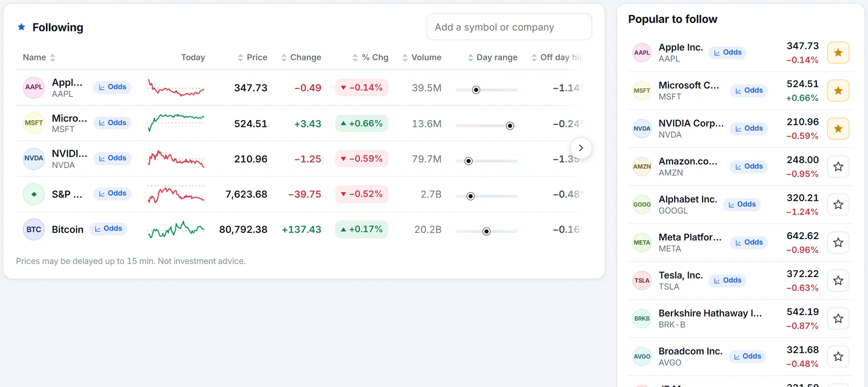The image size is (868, 387).
Task: Unfollow NVIDIA Corp via its gold star
Action: click(838, 129)
